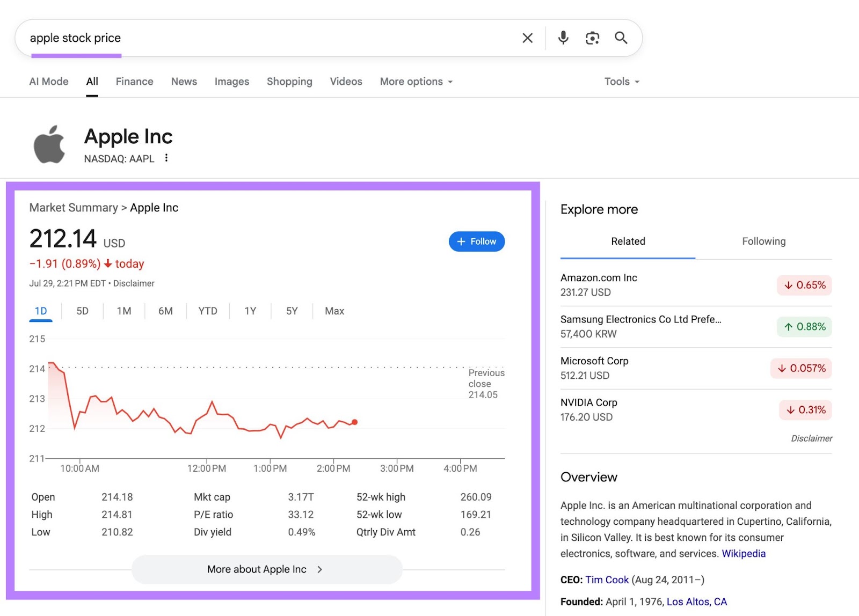Click the Previous close 214.05 label

[486, 384]
